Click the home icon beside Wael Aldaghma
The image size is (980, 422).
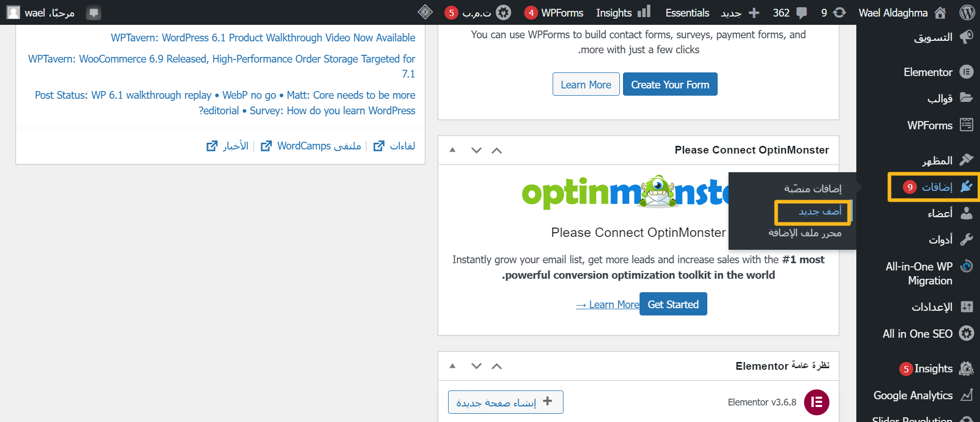[x=940, y=13]
